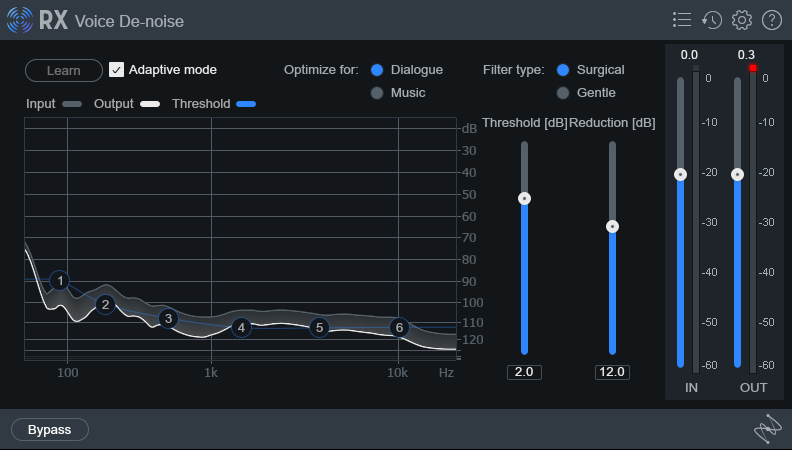Choose Surgical filter type
Viewport: 792px width, 450px height.
point(563,70)
